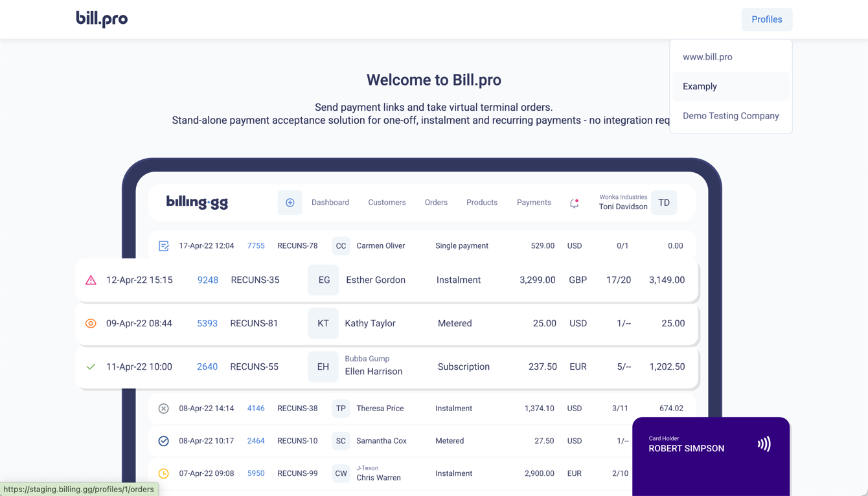Click draft edit icon on RECUNS-78 row
Viewport: 868px width, 496px height.
coord(164,246)
